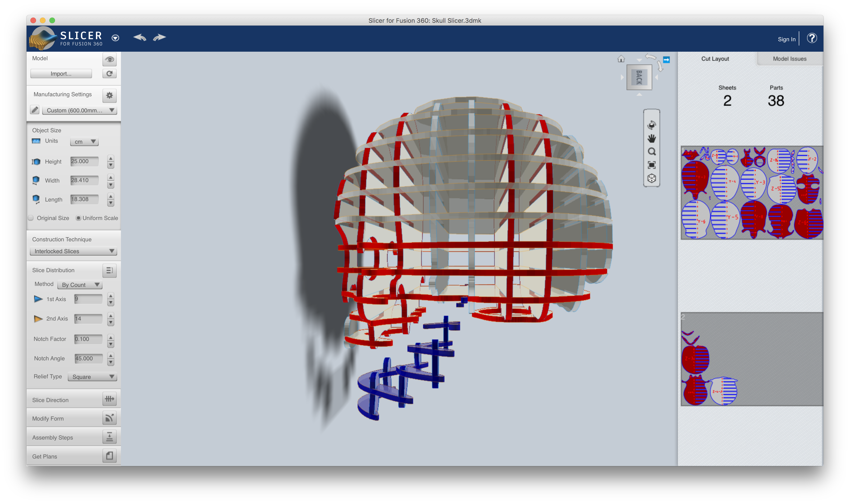Expand the Relief Type Square dropdown
The height and width of the screenshot is (504, 850).
pyautogui.click(x=92, y=377)
